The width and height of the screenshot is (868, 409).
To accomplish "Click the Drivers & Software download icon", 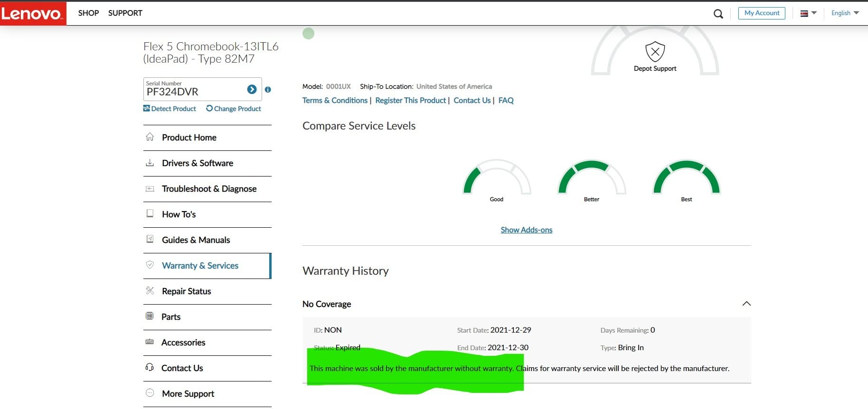I will pos(150,163).
